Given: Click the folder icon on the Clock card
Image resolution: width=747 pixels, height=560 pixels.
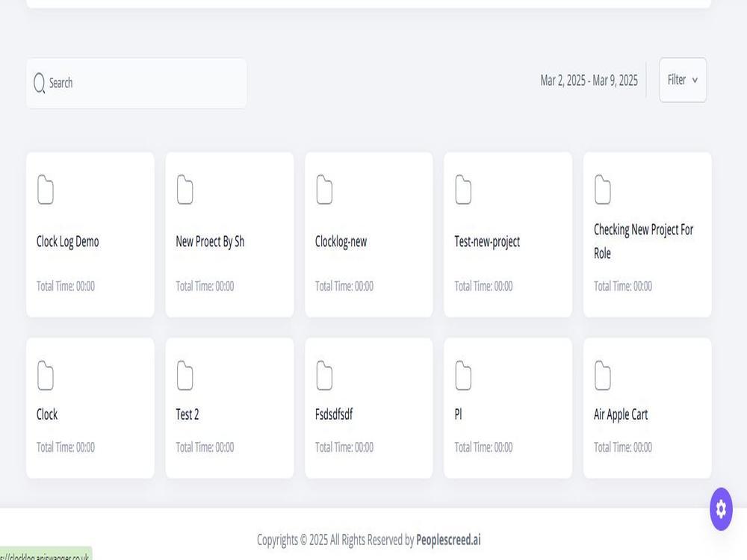Looking at the screenshot, I should tap(46, 376).
